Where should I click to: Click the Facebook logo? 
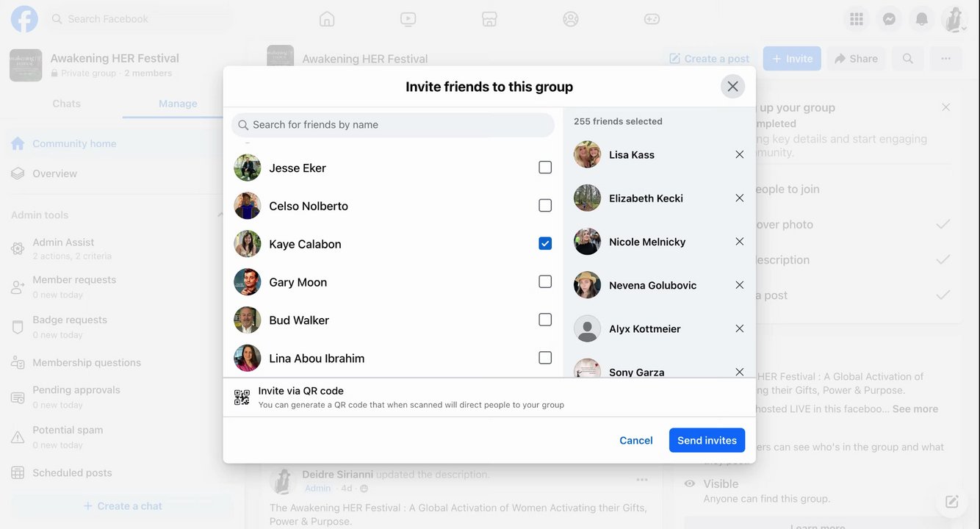click(24, 19)
